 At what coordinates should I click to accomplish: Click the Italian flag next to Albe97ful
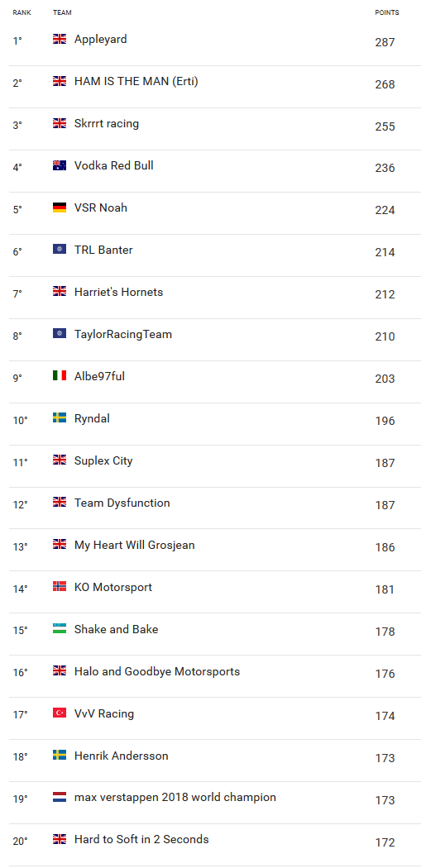(60, 376)
